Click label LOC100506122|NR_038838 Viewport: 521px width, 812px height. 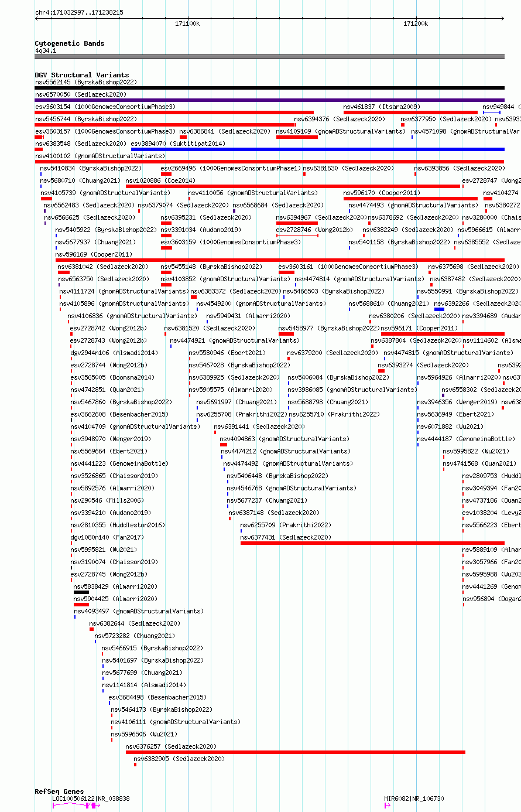pyautogui.click(x=91, y=799)
